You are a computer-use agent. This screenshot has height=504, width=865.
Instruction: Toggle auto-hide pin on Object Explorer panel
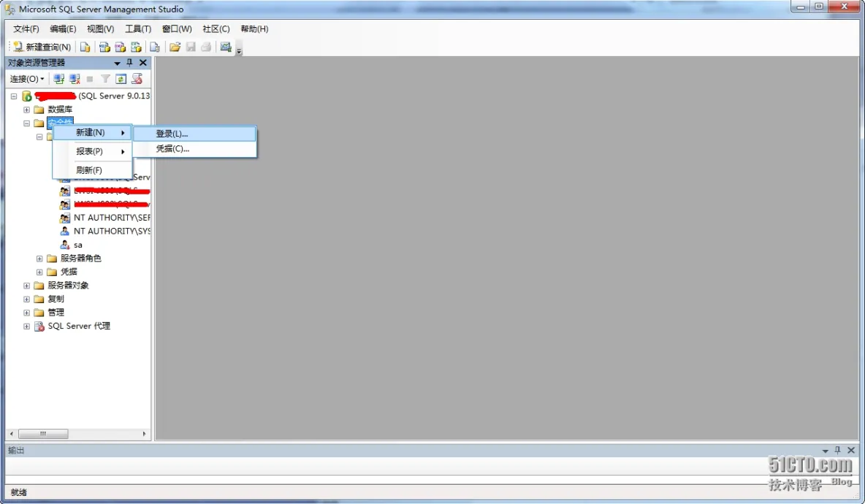(x=129, y=63)
